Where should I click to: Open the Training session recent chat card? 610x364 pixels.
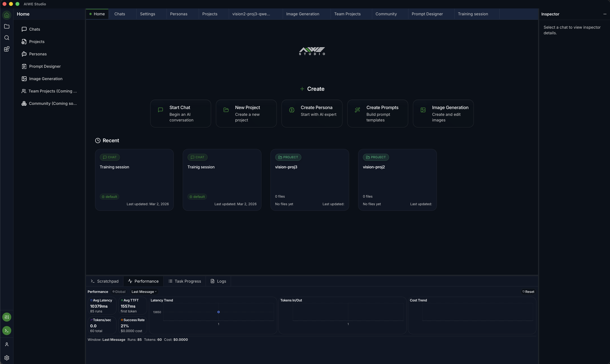coord(134,180)
